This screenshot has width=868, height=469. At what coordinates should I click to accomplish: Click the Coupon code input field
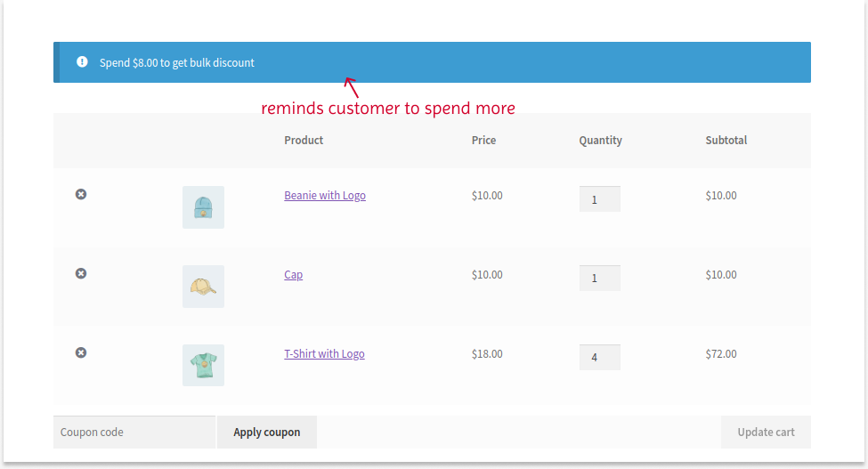point(134,433)
